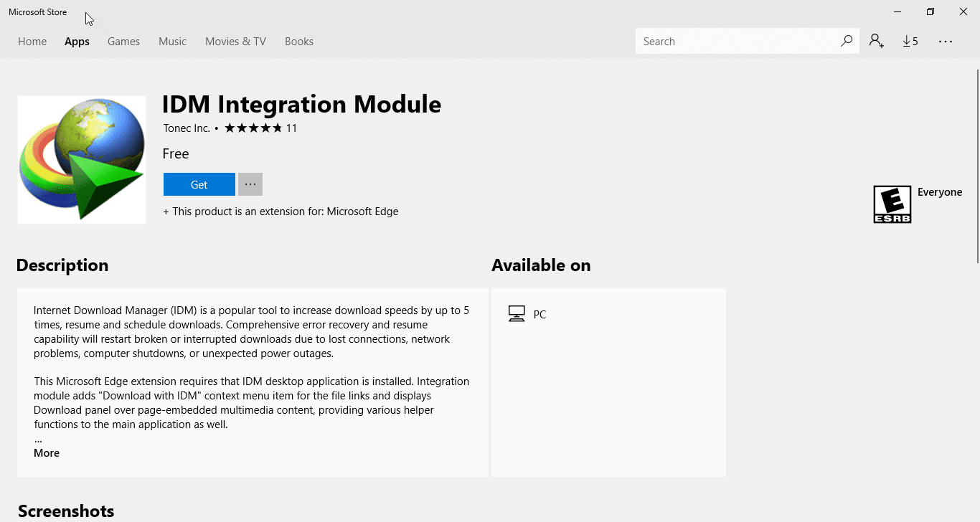Click the ESRB Everyone rating icon
This screenshot has width=980, height=522.
892,204
